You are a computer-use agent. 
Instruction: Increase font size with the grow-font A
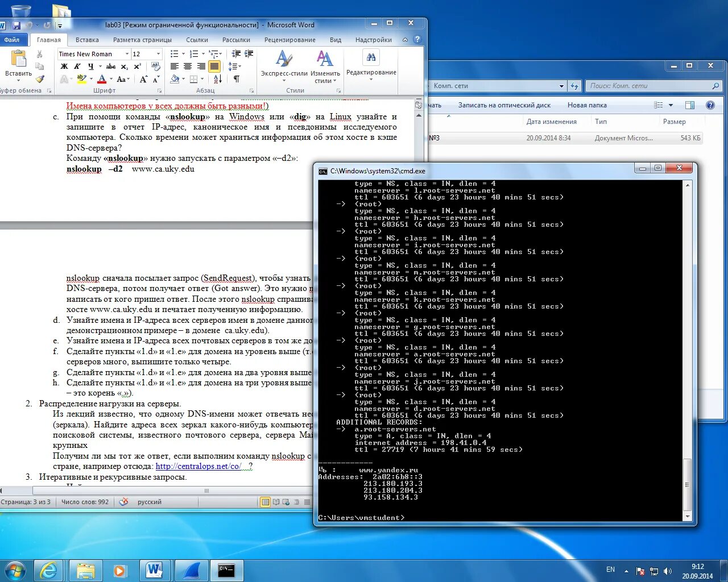tap(143, 79)
